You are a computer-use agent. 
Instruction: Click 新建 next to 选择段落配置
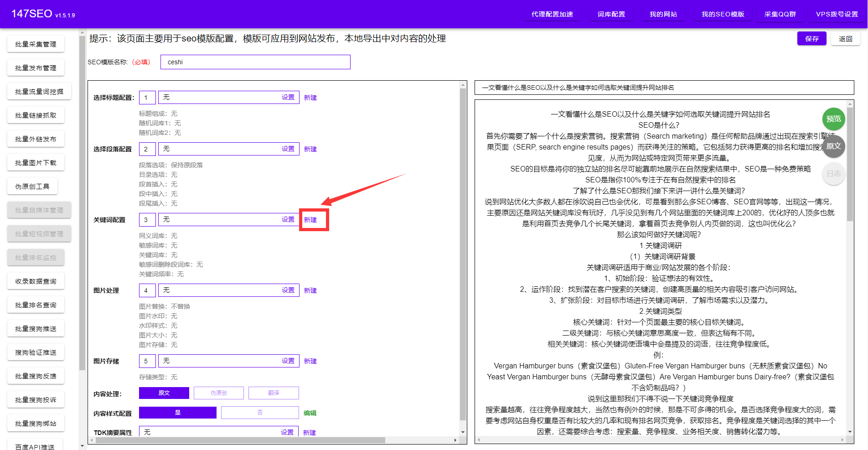310,149
